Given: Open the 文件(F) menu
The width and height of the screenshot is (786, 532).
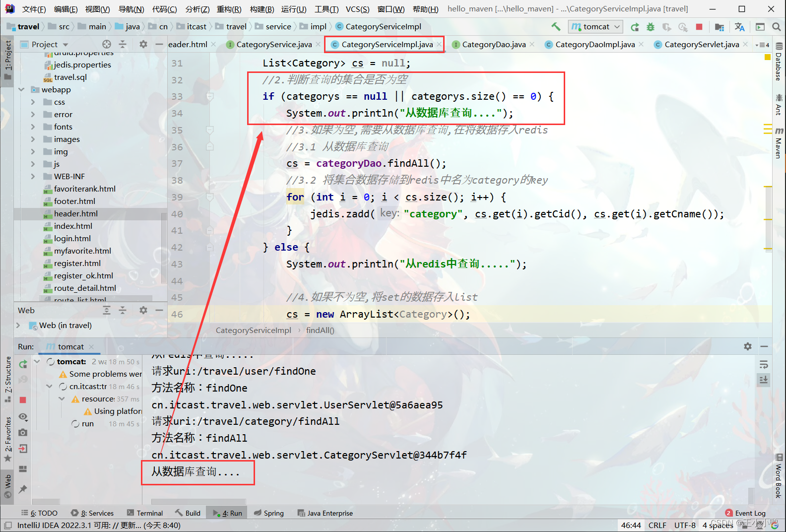Looking at the screenshot, I should click(34, 9).
